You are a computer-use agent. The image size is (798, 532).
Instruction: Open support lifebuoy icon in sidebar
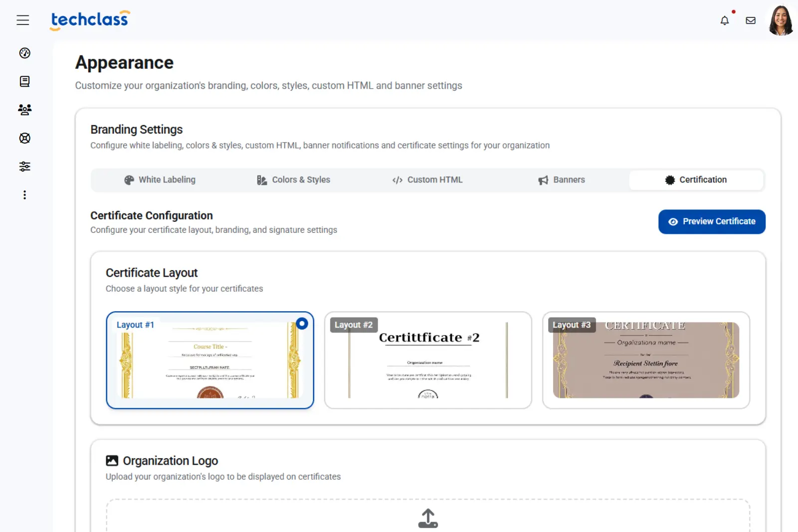(24, 138)
